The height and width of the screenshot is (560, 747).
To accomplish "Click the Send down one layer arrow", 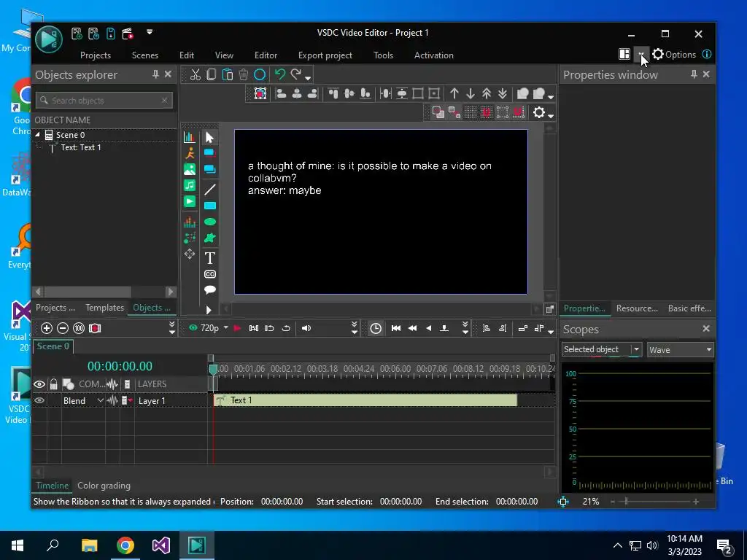I will click(471, 93).
